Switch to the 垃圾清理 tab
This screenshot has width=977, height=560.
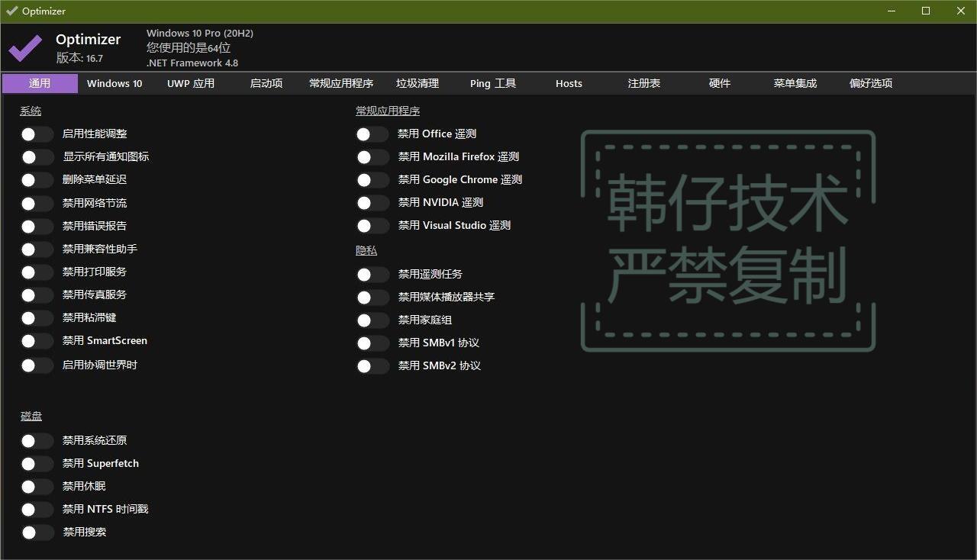point(418,83)
